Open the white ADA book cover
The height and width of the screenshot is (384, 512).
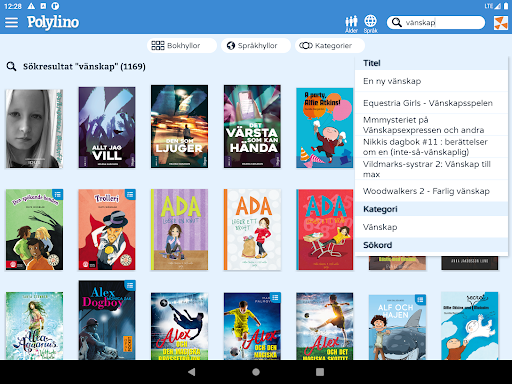252,230
